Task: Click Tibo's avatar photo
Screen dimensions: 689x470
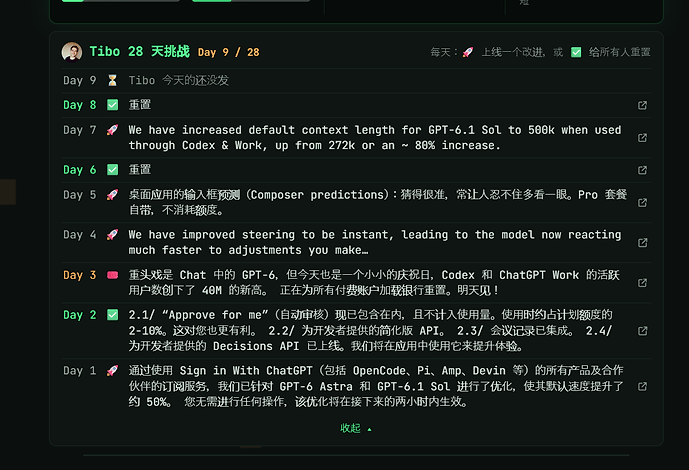Action: click(x=72, y=52)
